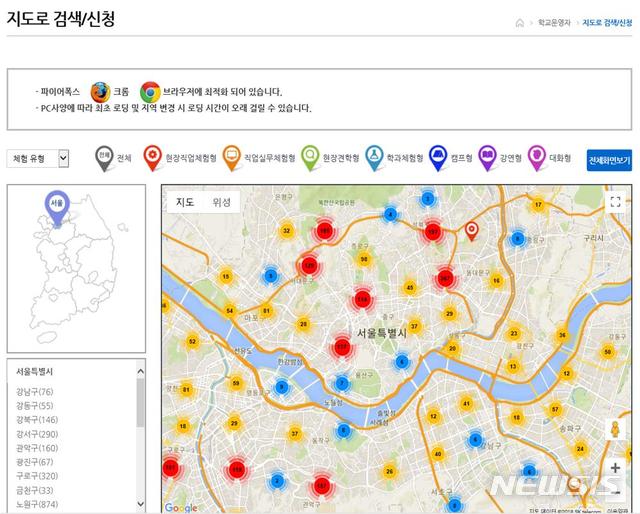The image size is (640, 514).
Task: Click the 서울 pin on the Korea minimap
Action: (x=57, y=207)
